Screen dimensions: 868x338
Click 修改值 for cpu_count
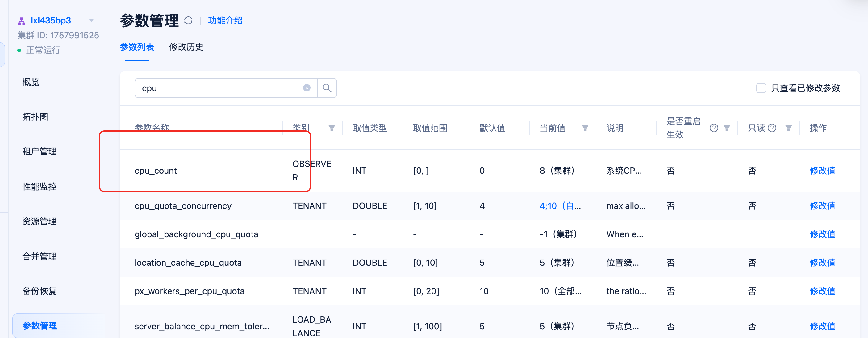pyautogui.click(x=822, y=171)
